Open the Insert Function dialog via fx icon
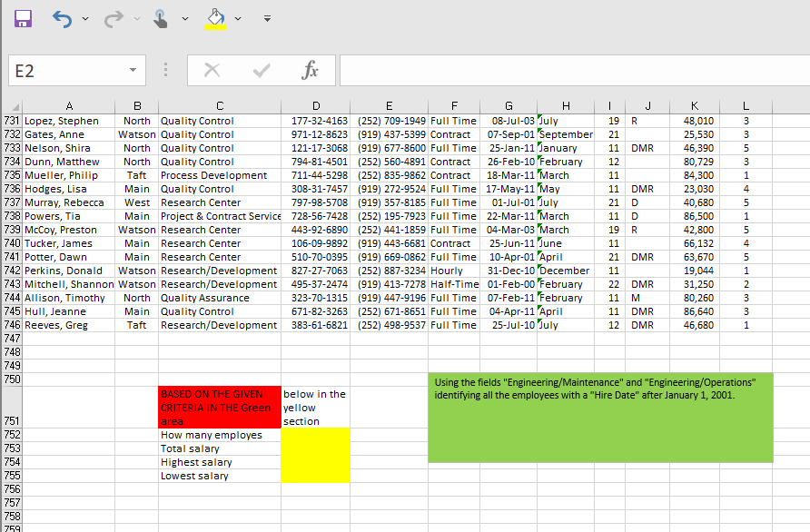This screenshot has height=532, width=810. [310, 70]
